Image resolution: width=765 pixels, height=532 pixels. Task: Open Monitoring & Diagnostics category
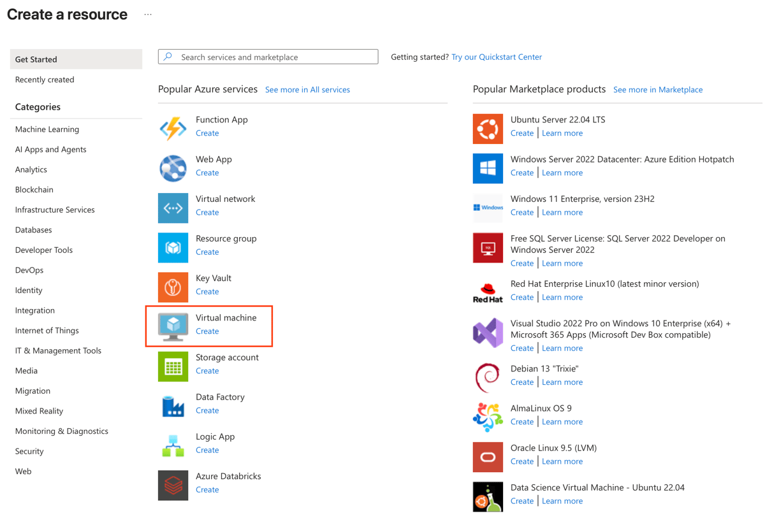click(62, 431)
